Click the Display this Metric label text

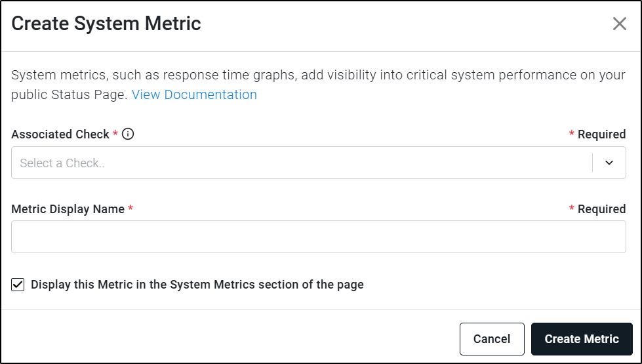(197, 285)
